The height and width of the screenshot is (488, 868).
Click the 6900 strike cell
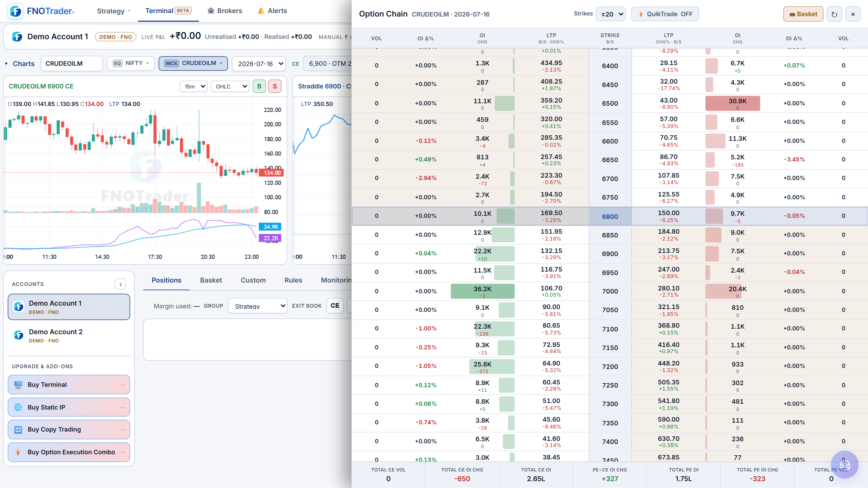tap(610, 254)
